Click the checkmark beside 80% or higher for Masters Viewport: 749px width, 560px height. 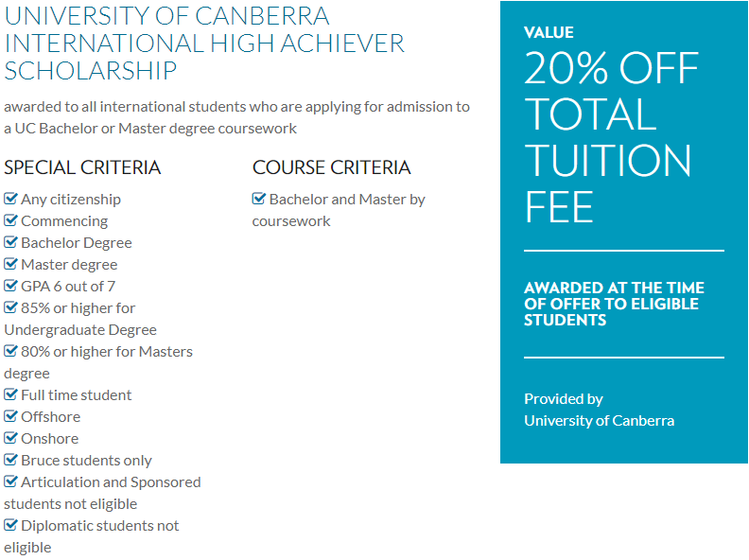pos(10,351)
